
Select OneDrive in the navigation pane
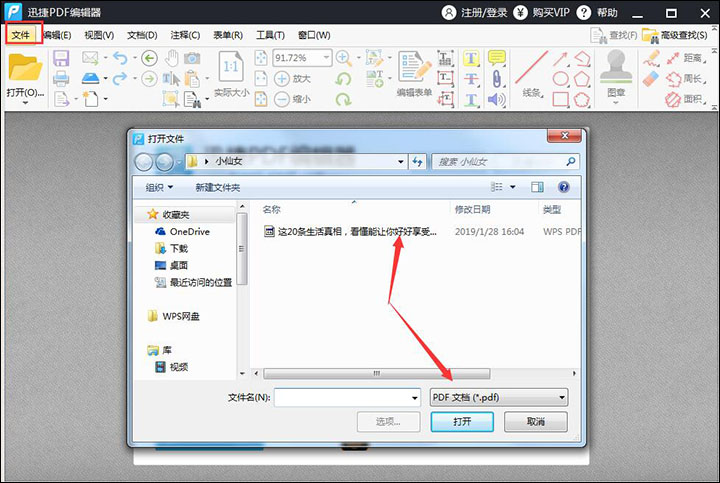[189, 231]
